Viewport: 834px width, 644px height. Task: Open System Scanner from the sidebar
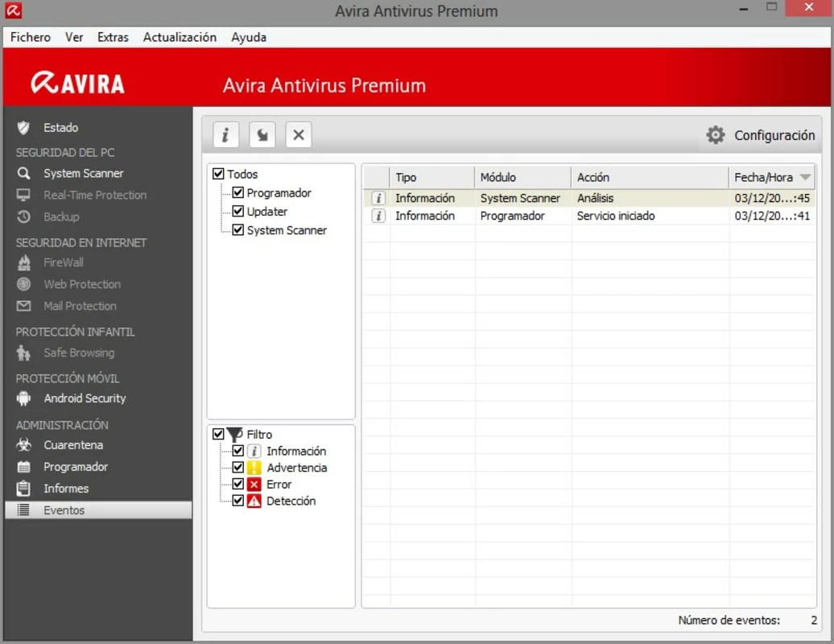(x=84, y=173)
